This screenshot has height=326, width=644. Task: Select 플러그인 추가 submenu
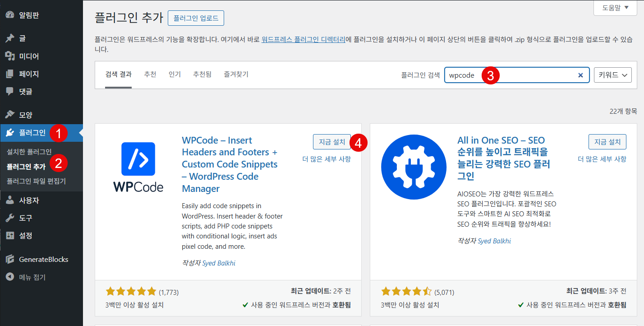tap(26, 167)
